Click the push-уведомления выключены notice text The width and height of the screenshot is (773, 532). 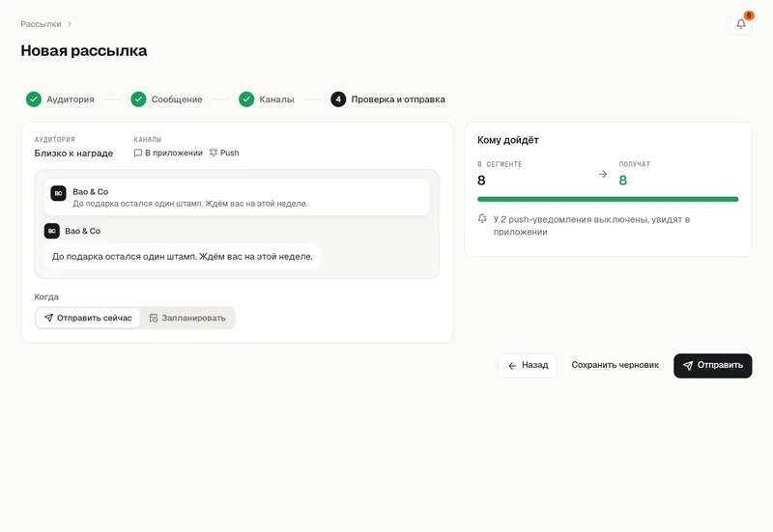pos(591,226)
